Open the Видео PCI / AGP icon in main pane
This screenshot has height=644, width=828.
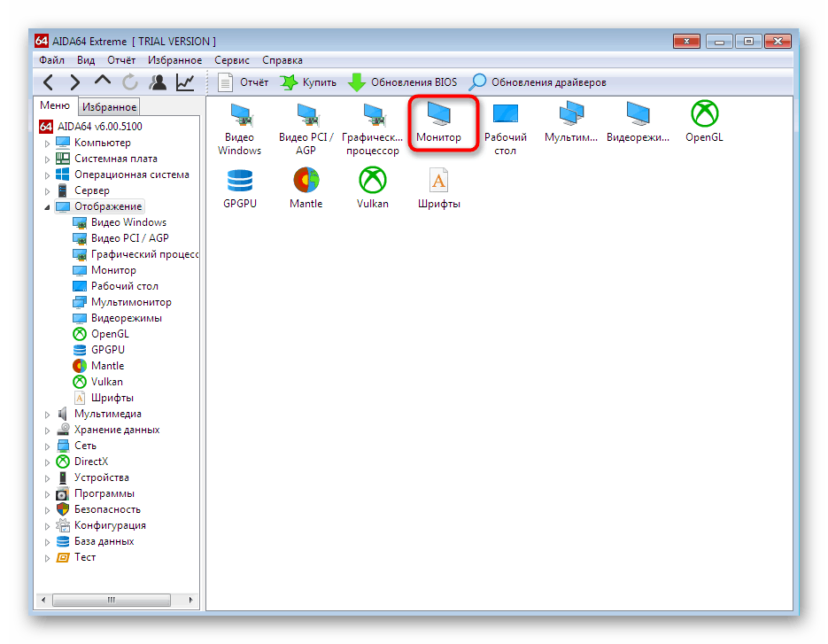[x=306, y=129]
